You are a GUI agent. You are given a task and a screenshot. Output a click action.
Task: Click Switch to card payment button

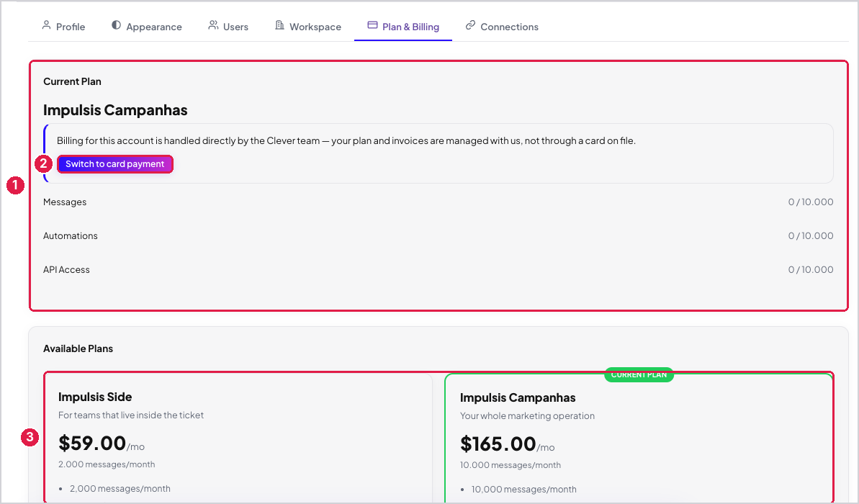(115, 164)
